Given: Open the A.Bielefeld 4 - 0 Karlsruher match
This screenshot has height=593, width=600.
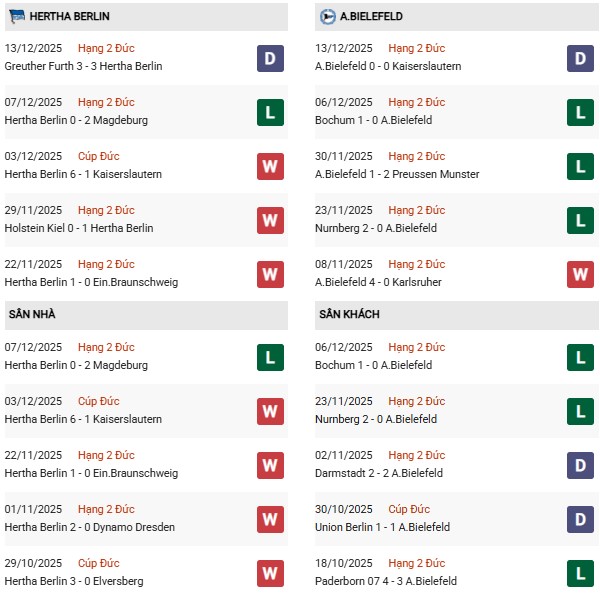Looking at the screenshot, I should coord(381,282).
